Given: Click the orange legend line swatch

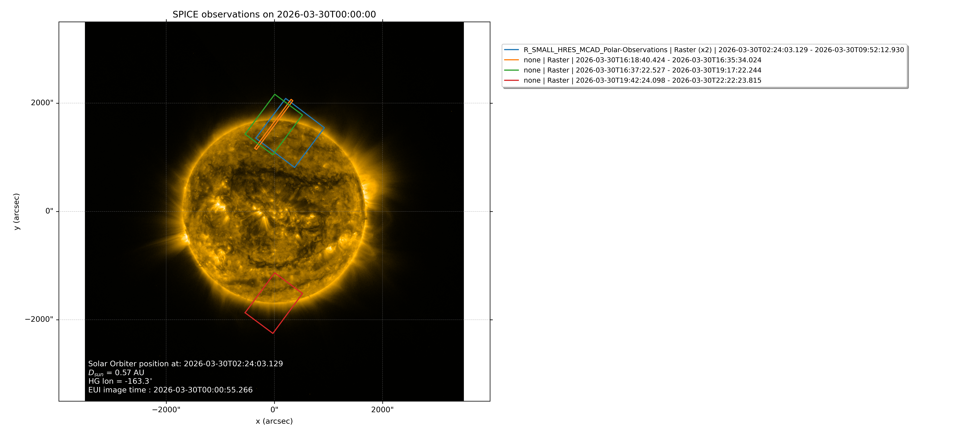Looking at the screenshot, I should 511,60.
